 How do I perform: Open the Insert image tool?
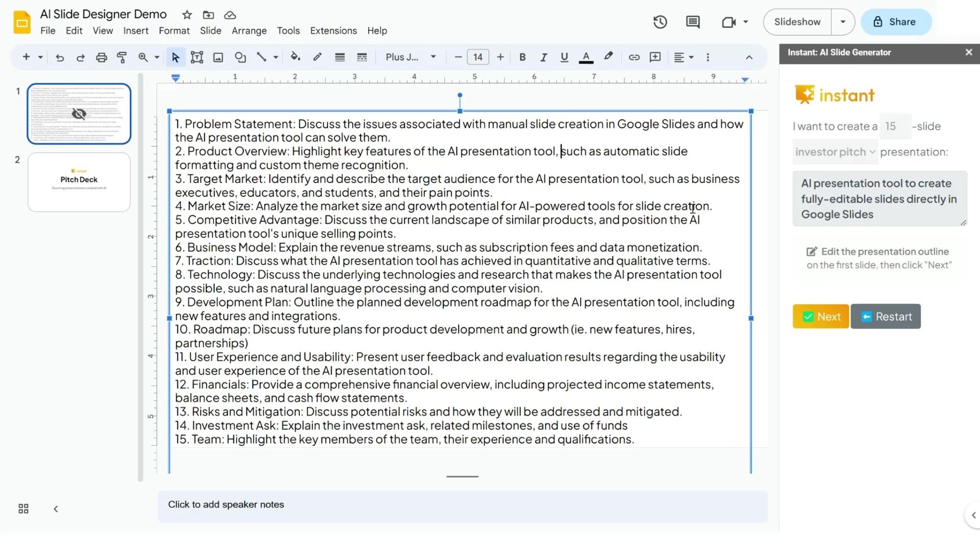(219, 57)
